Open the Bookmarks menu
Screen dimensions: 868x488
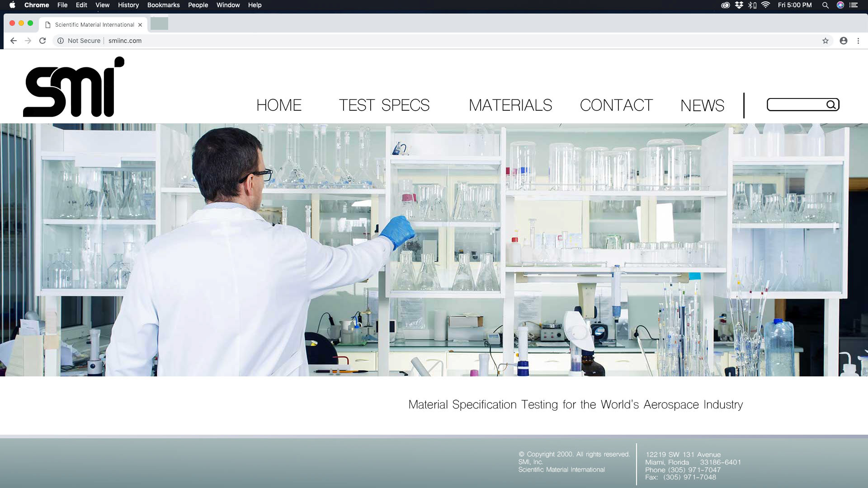[163, 5]
